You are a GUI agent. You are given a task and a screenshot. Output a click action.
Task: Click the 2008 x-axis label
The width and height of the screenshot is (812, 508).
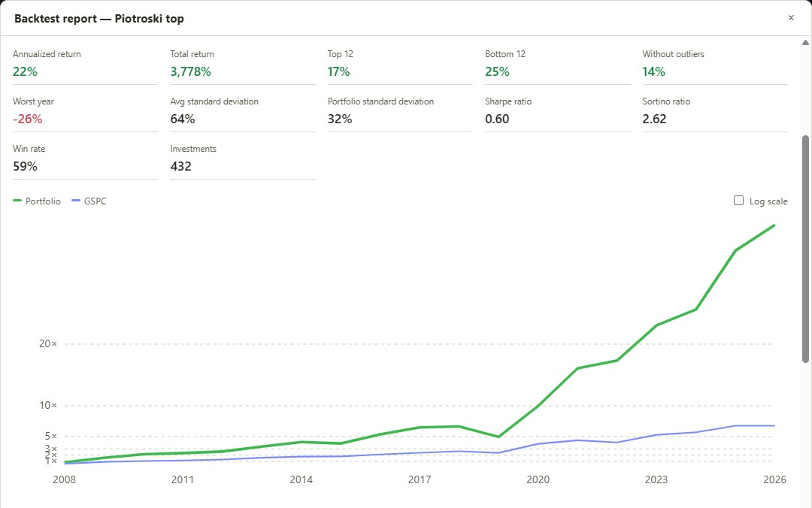pos(64,479)
